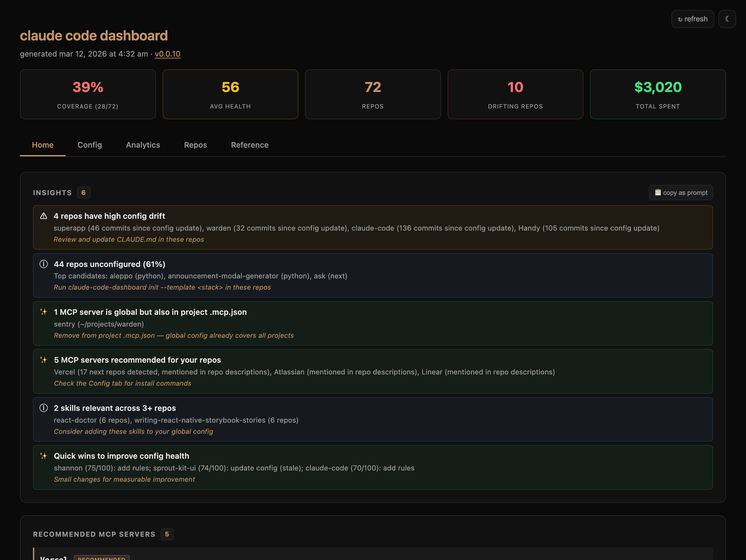The image size is (746, 560).
Task: Click info icon beside 44 repos unconfigured
Action: pos(44,264)
